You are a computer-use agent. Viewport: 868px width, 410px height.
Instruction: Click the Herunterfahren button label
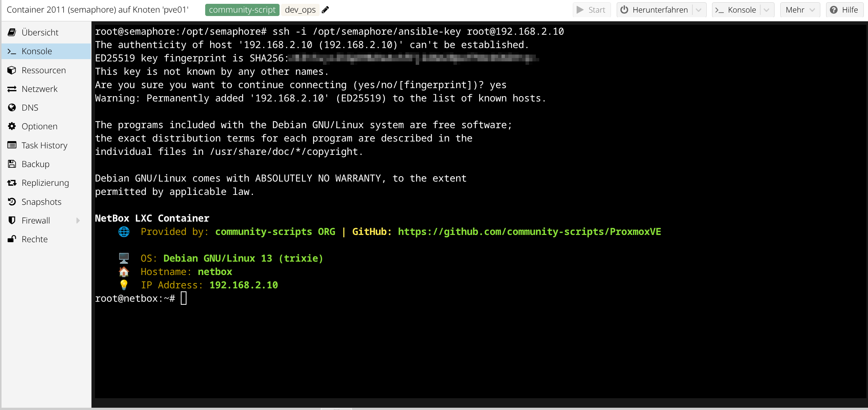point(660,10)
